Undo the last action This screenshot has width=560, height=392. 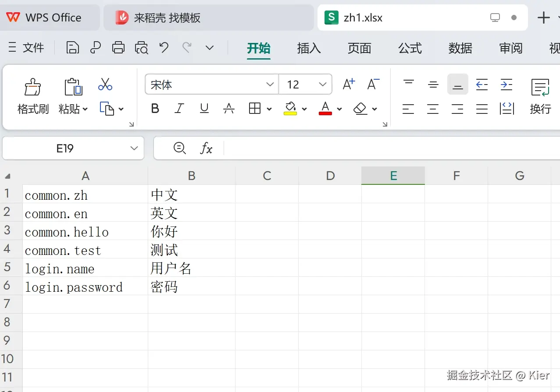coord(163,48)
